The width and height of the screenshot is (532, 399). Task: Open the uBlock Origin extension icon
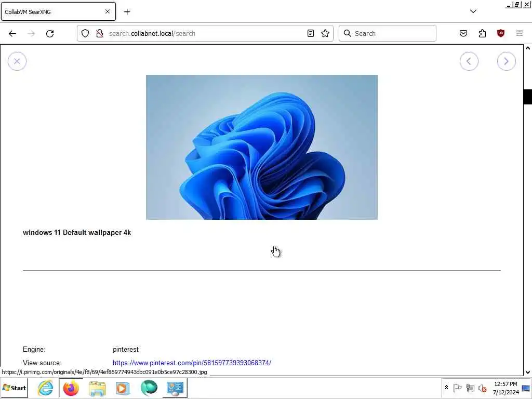click(x=501, y=33)
